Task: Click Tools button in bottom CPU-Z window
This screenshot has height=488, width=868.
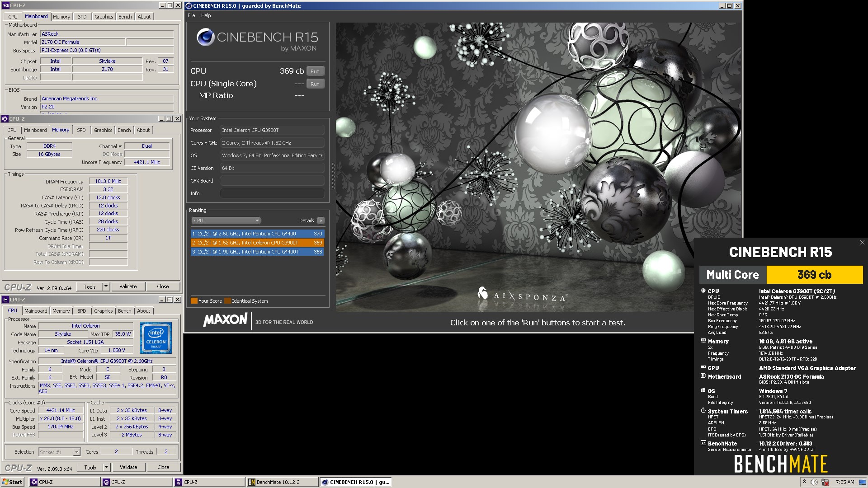Action: coord(90,467)
